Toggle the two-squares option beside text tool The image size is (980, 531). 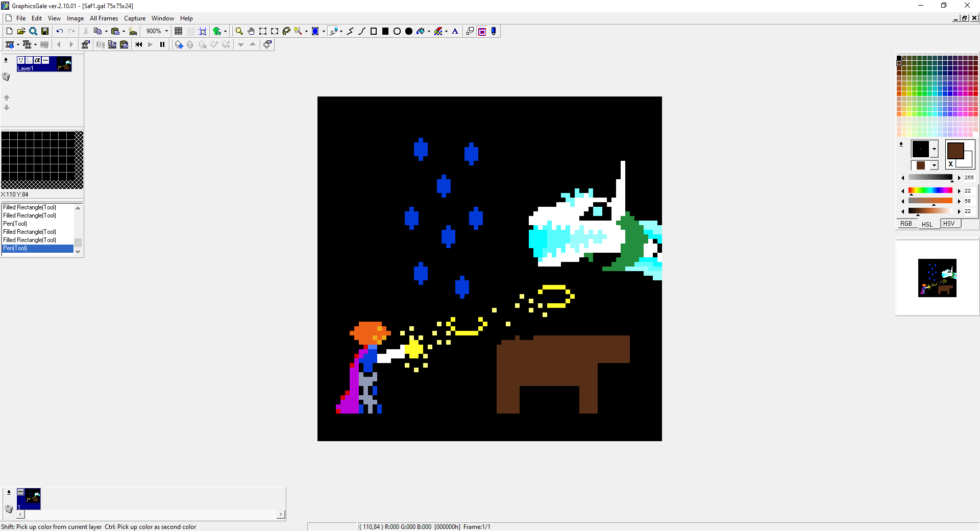(470, 31)
